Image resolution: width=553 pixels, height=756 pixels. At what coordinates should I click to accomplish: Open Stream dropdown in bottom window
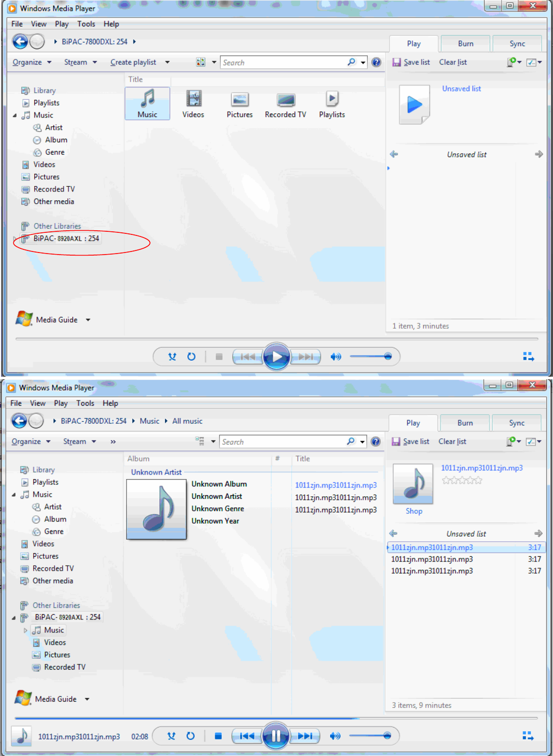(x=80, y=441)
